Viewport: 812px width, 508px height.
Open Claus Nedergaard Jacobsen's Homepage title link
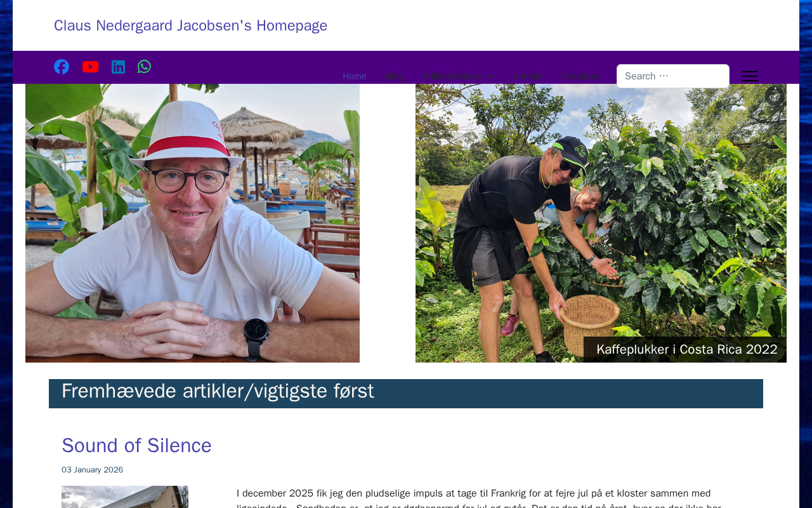click(x=191, y=25)
